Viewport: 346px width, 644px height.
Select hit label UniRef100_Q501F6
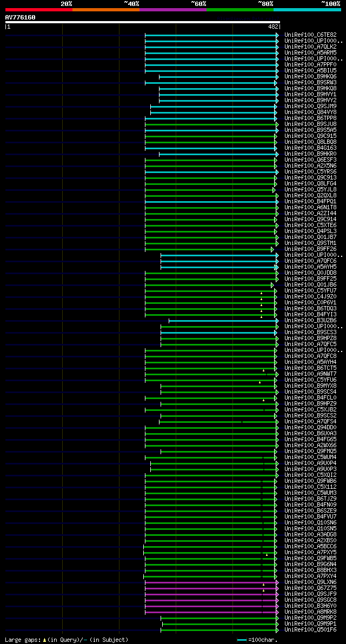click(310, 630)
